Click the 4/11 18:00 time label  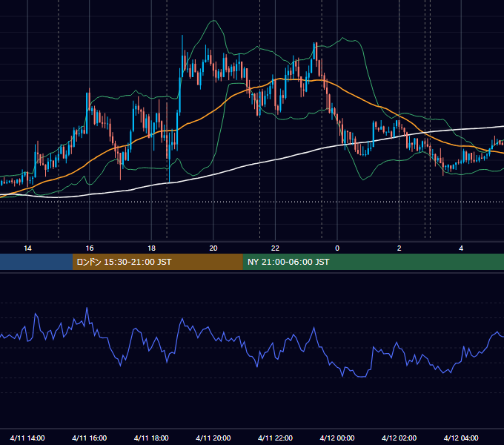pos(151,438)
